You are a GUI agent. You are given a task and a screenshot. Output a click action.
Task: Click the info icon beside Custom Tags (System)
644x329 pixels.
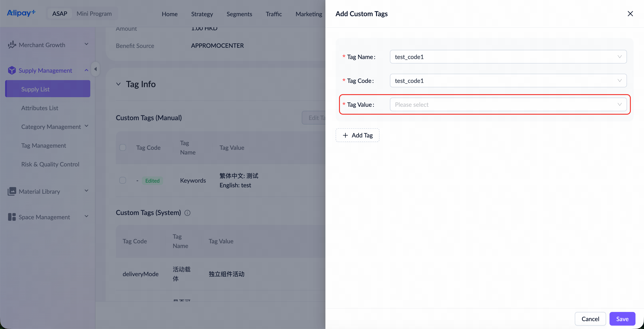(x=187, y=213)
